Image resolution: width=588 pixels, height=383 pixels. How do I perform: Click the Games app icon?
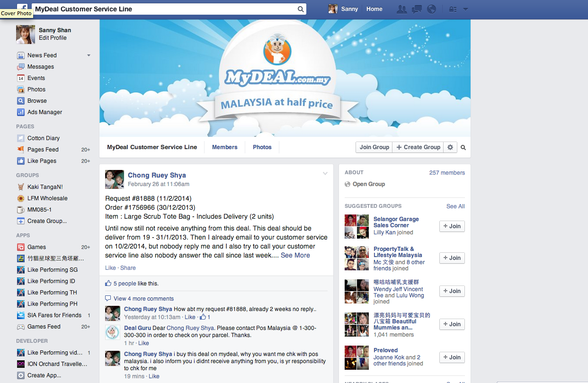21,247
